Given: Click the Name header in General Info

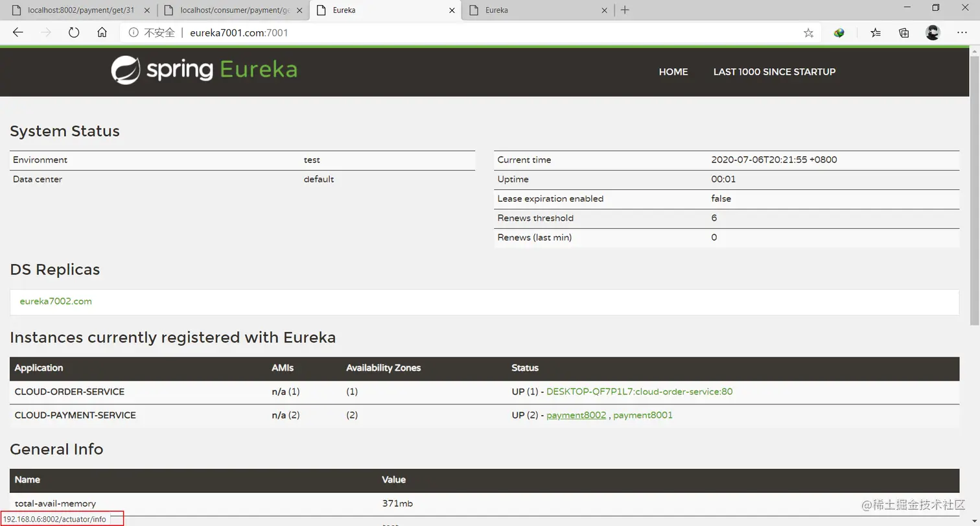Looking at the screenshot, I should click(x=27, y=480).
